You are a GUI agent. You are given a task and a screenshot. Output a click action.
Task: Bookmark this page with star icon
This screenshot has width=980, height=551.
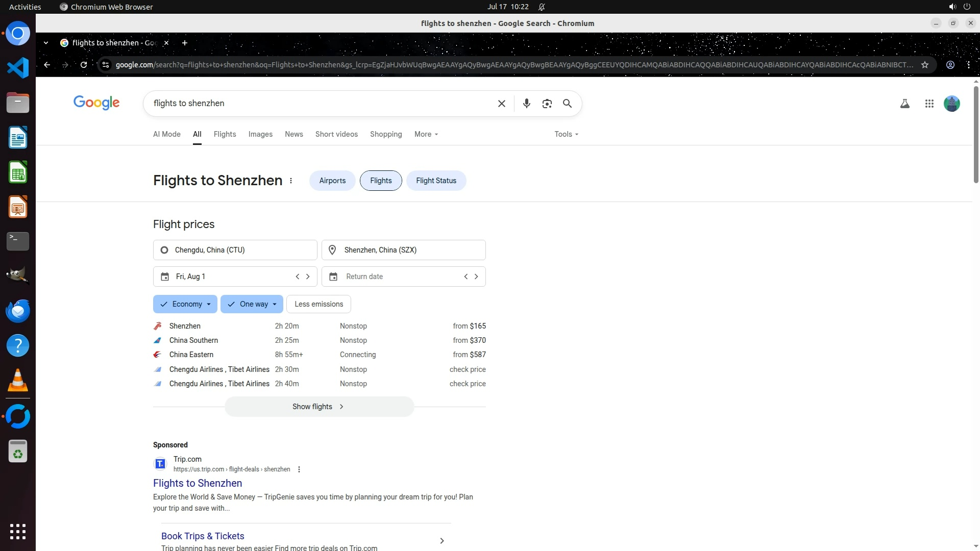point(924,65)
